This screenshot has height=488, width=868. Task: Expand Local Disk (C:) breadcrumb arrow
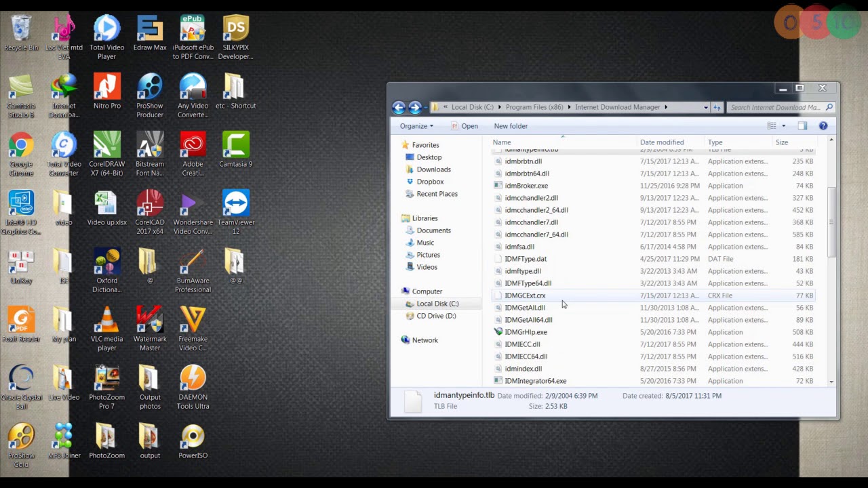point(499,107)
